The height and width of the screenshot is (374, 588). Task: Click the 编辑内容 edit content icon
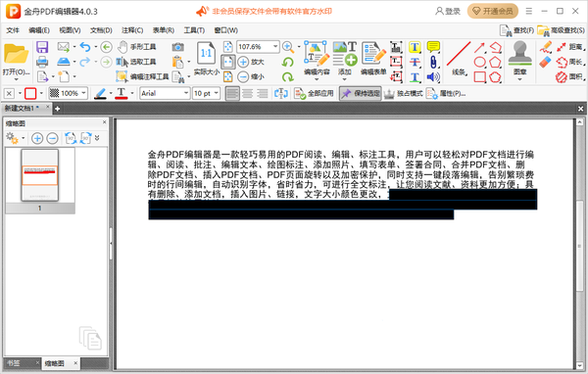click(317, 59)
